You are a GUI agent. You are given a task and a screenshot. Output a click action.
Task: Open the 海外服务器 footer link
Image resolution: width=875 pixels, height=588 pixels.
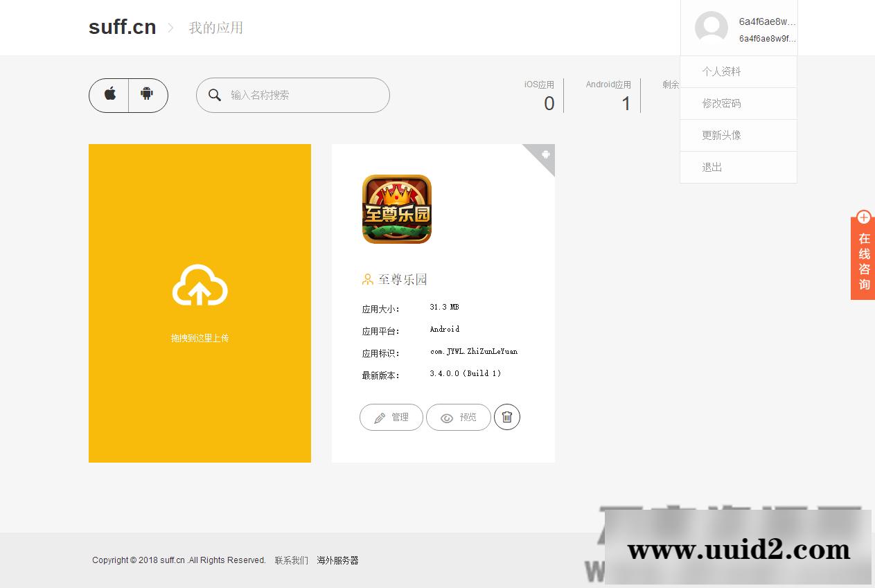coord(337,560)
